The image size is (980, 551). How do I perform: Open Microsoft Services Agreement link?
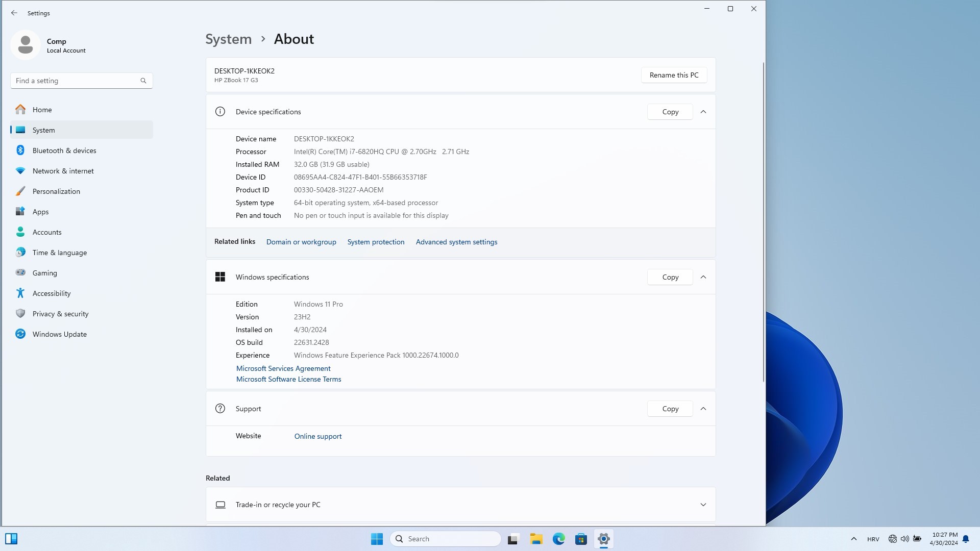click(283, 368)
